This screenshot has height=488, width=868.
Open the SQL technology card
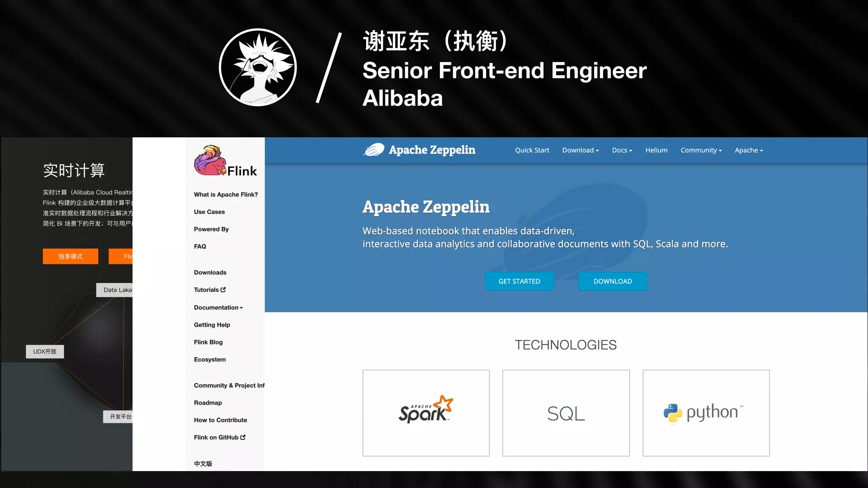566,413
